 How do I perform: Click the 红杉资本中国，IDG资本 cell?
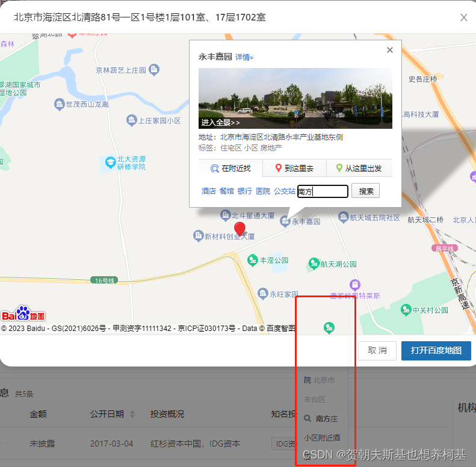pyautogui.click(x=195, y=444)
